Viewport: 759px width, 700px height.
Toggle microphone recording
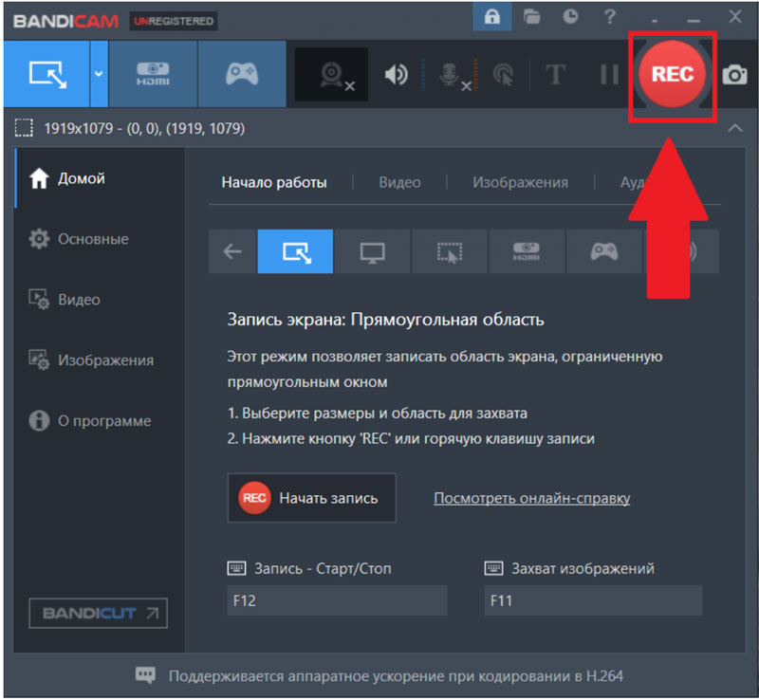click(x=454, y=75)
